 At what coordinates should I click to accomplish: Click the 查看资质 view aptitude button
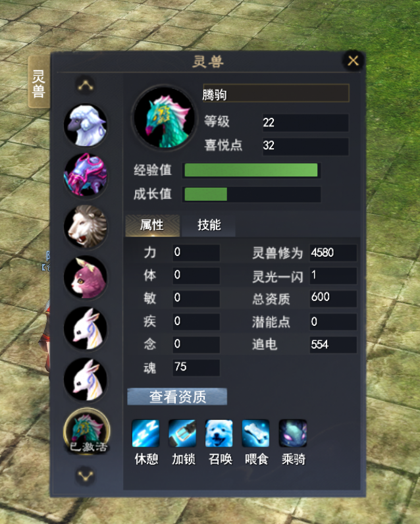[x=177, y=397]
